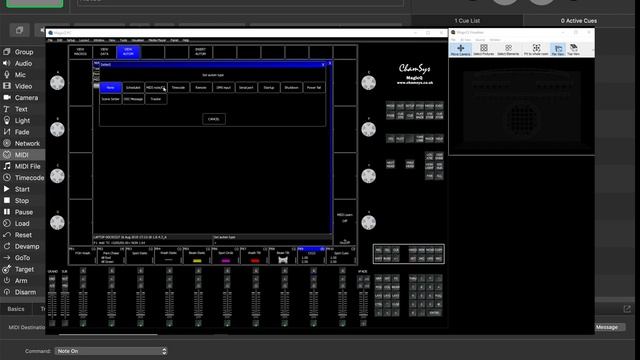Open MagicQ Help menu
Screen dimensions: 640x360
pos(186,40)
